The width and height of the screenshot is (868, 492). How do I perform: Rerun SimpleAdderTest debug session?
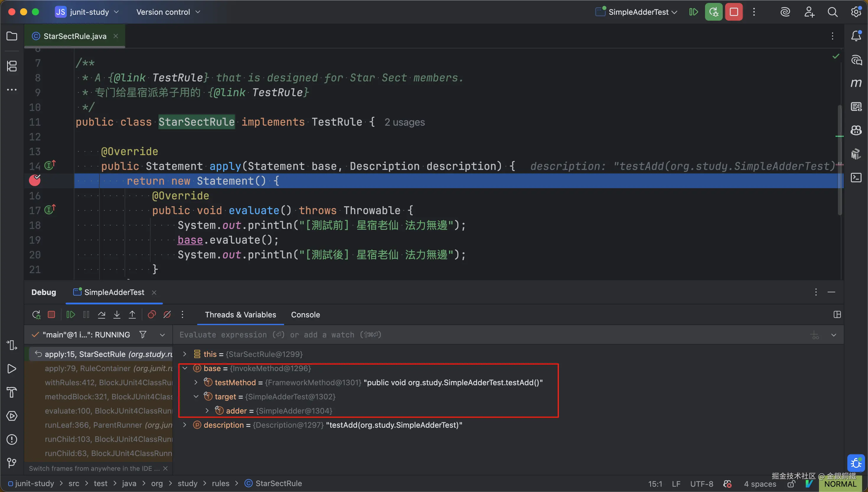pos(36,315)
